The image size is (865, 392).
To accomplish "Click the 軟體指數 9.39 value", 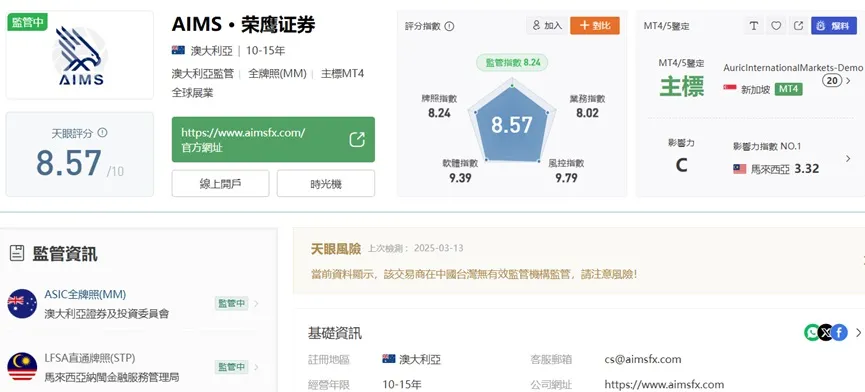I will point(460,178).
